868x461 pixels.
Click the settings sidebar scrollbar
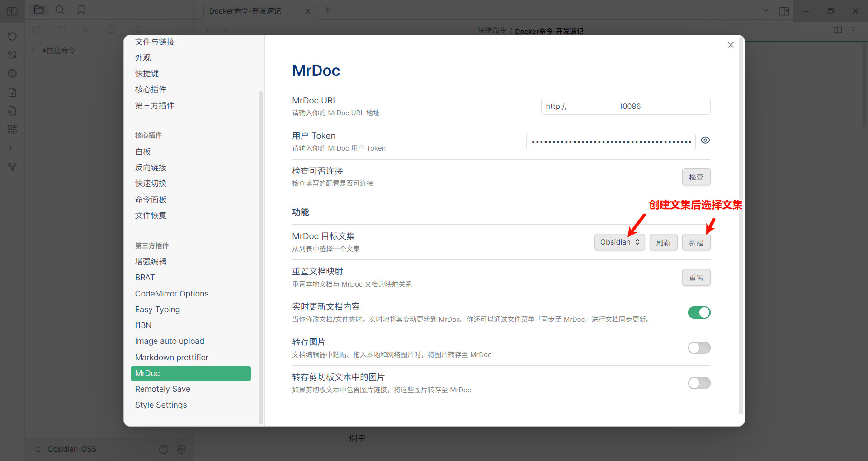click(x=260, y=258)
